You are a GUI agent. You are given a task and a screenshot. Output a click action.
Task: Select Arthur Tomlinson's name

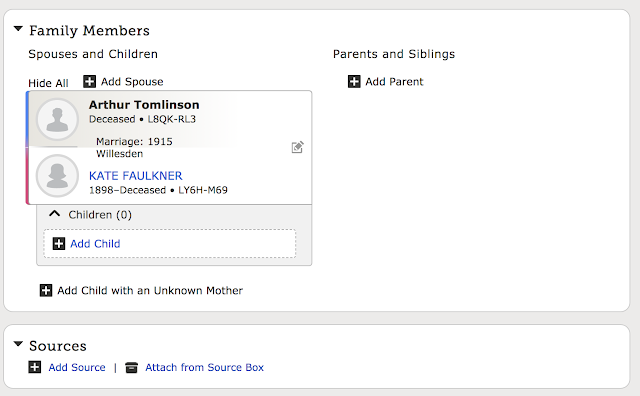click(144, 105)
